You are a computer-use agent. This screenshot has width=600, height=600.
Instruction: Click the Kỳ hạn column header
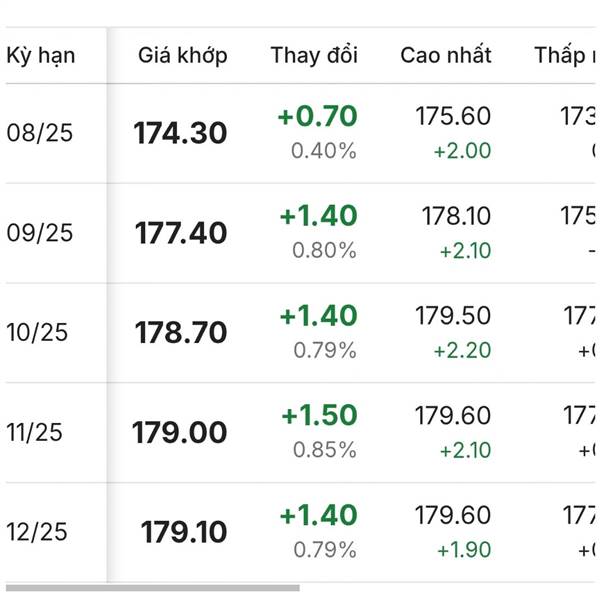click(x=41, y=56)
